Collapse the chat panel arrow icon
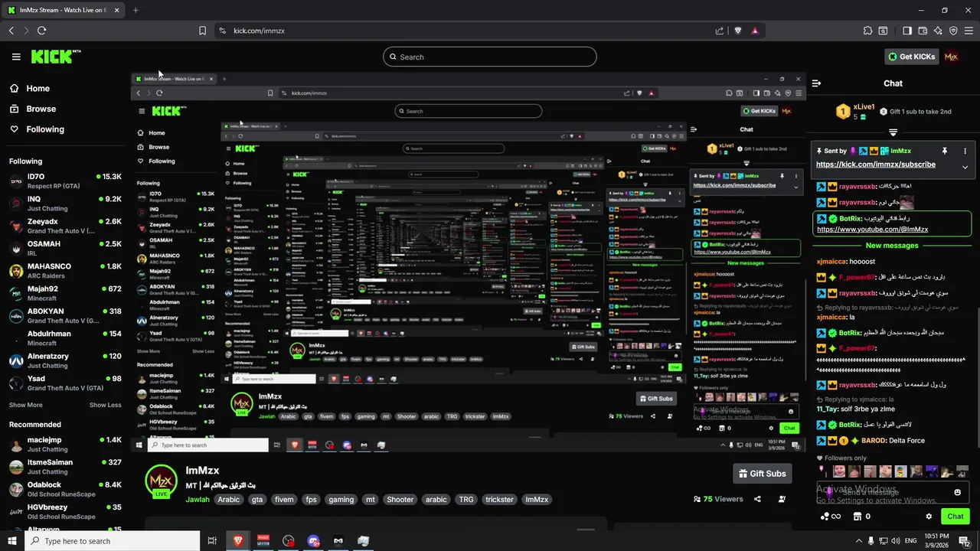Viewport: 980px width, 551px height. pyautogui.click(x=816, y=83)
